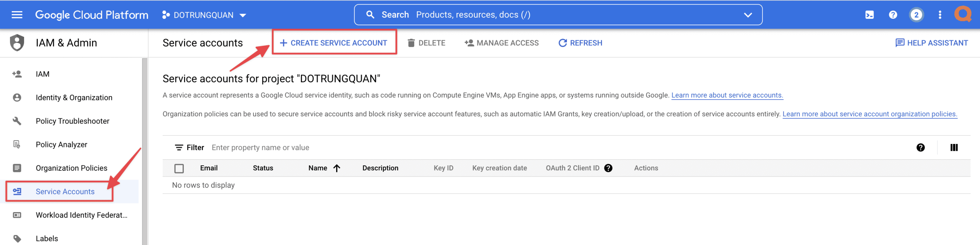
Task: Sort by Name column header
Action: pos(318,168)
